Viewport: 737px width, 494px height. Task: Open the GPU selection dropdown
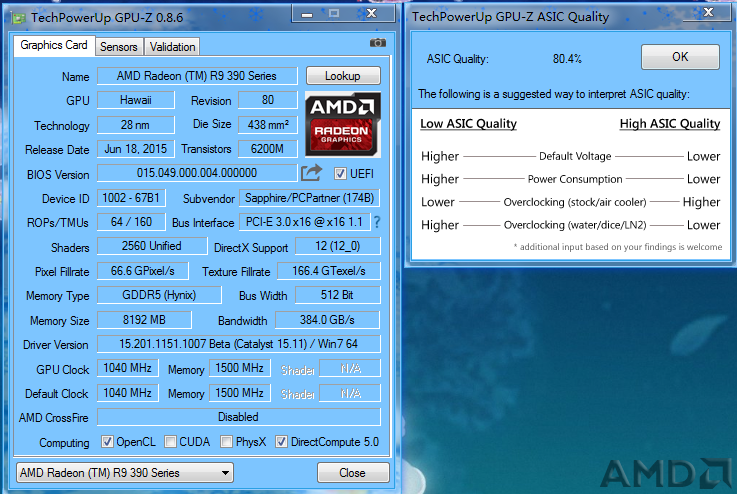tap(125, 472)
